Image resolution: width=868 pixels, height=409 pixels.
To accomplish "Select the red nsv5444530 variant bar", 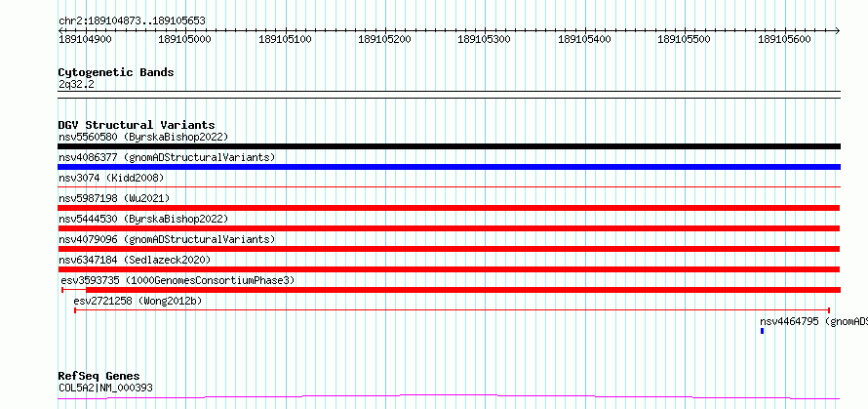I will (x=449, y=228).
